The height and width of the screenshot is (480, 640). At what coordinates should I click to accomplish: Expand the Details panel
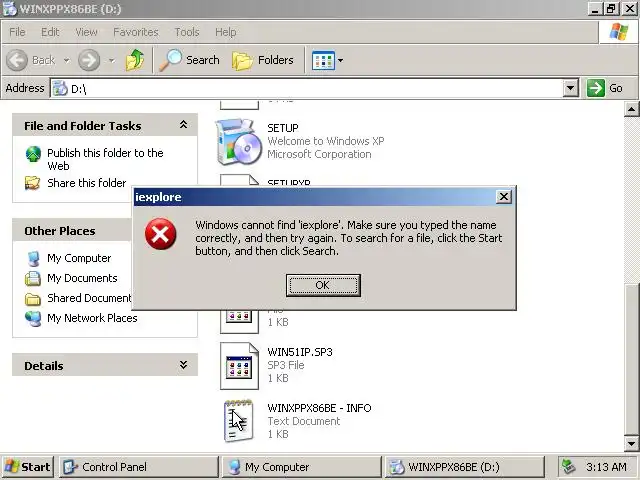(x=183, y=365)
